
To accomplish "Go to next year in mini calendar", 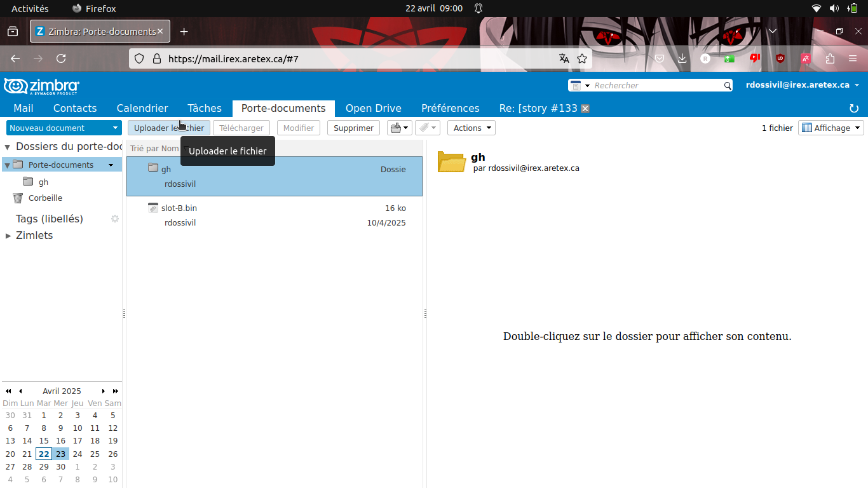I will (x=116, y=391).
